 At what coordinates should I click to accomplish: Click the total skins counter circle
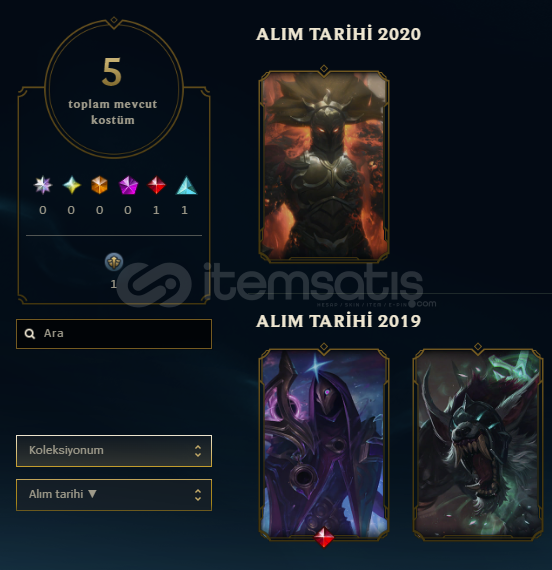coord(114,89)
